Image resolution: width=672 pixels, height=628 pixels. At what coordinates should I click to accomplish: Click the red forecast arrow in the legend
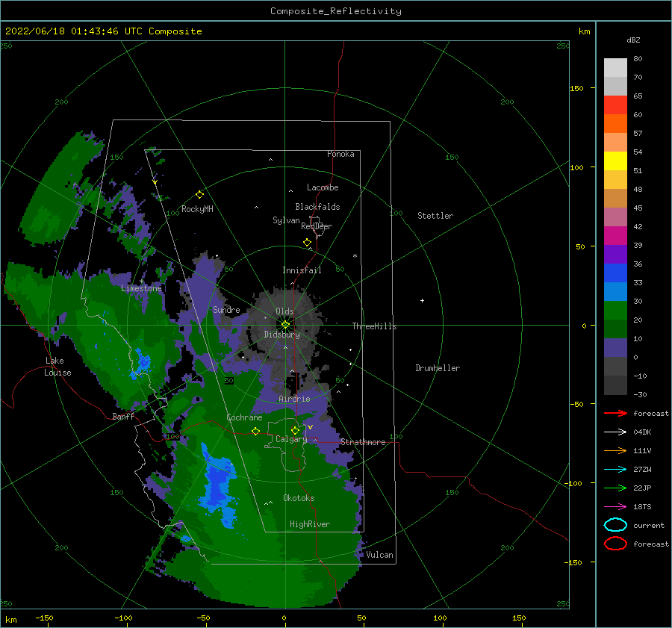tap(615, 413)
